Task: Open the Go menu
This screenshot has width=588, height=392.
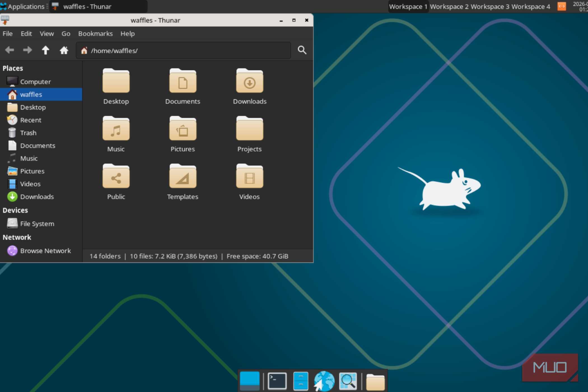Action: click(66, 34)
